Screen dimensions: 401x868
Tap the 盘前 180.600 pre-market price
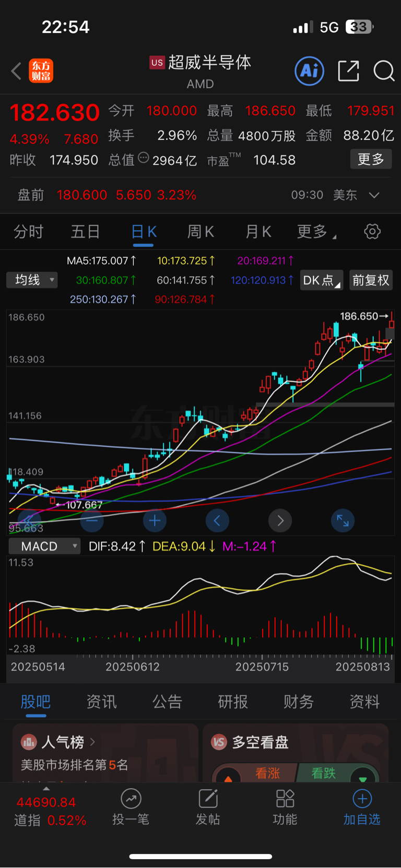tap(82, 195)
